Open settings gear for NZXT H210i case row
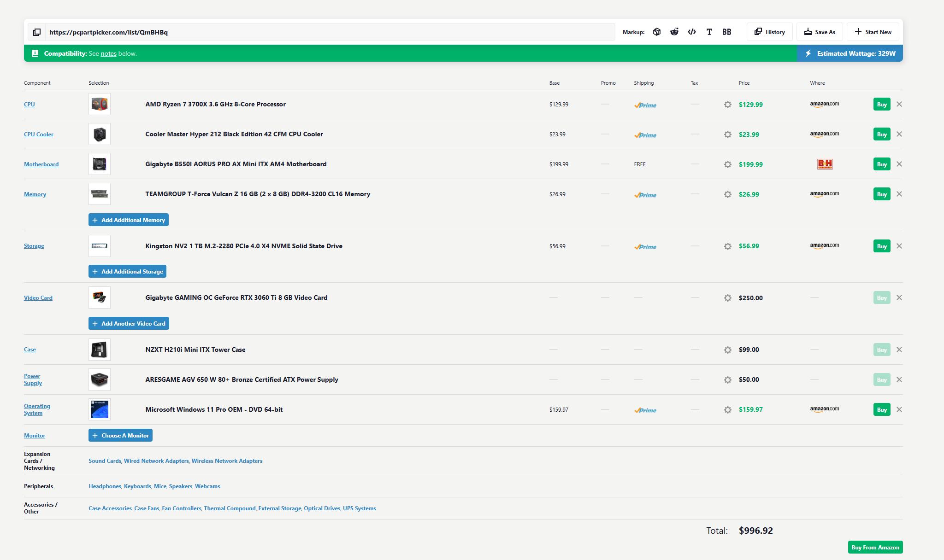 [x=728, y=350]
